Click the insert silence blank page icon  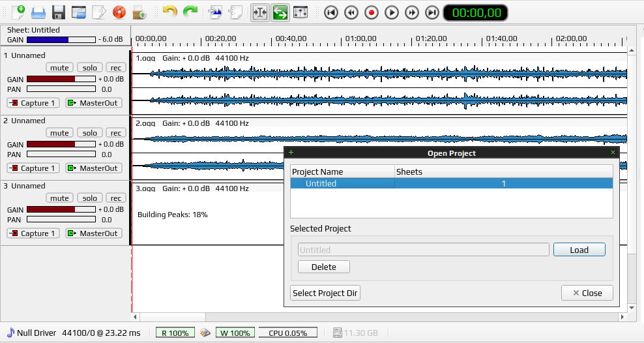[x=235, y=12]
